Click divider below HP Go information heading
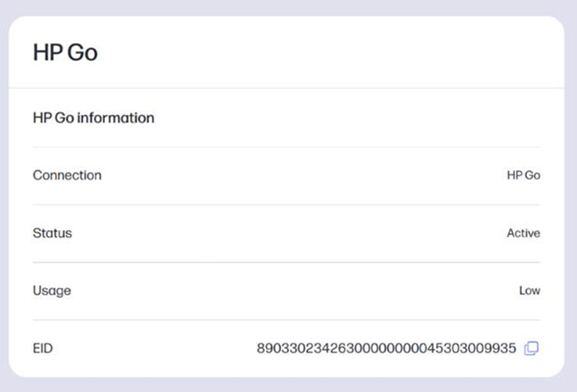The image size is (577, 392). [x=287, y=146]
